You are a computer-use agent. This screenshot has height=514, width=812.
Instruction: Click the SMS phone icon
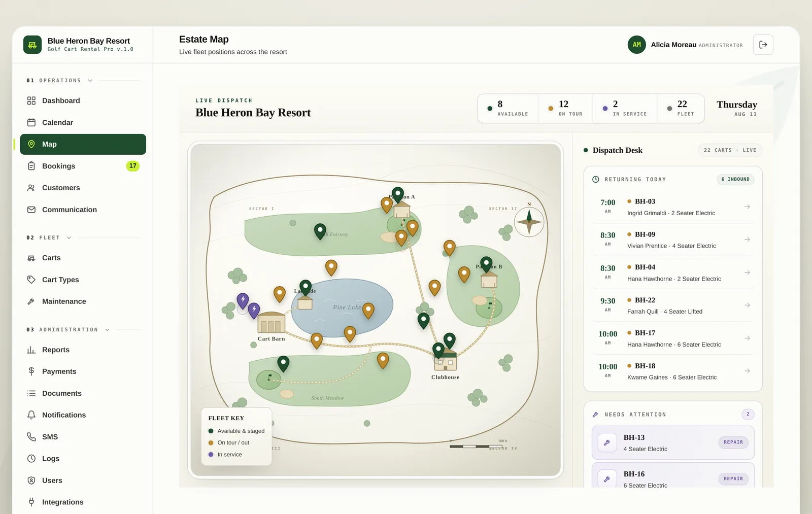31,437
